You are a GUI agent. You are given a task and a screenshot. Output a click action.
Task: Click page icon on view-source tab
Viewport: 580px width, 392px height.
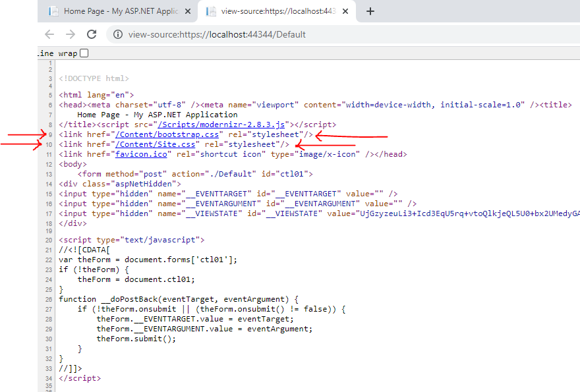(211, 11)
